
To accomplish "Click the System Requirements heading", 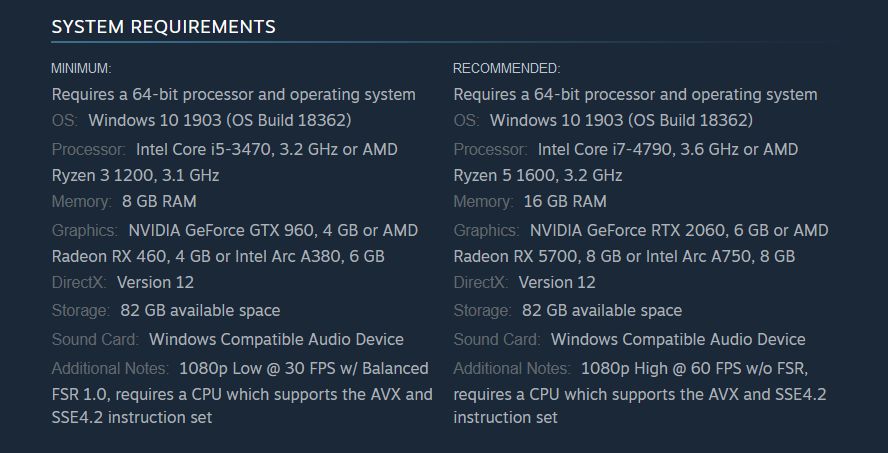I will click(163, 26).
